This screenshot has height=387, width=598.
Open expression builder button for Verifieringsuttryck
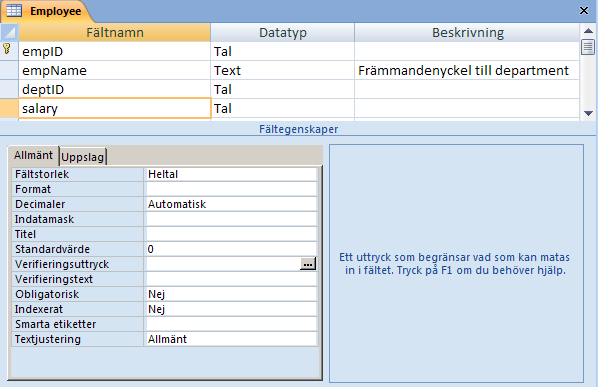pos(308,264)
